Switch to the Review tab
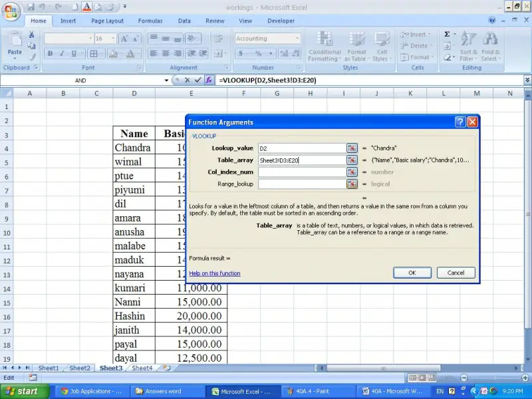 [215, 21]
